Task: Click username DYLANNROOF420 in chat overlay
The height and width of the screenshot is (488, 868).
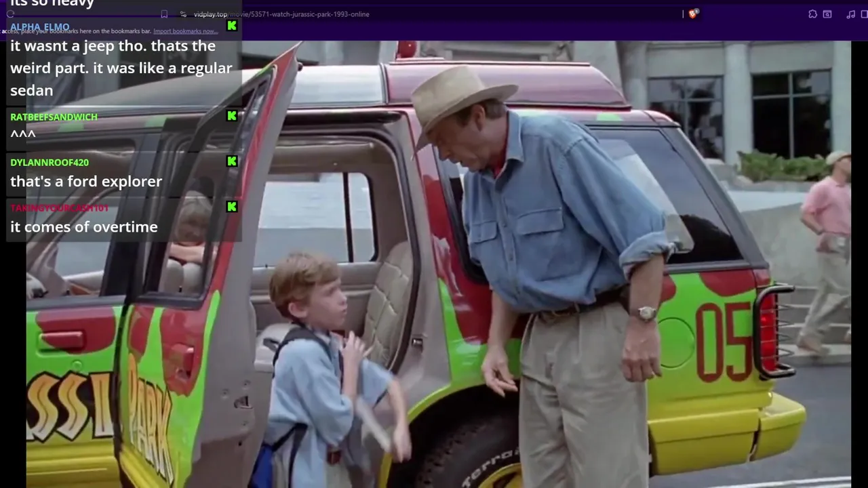Action: [50, 162]
